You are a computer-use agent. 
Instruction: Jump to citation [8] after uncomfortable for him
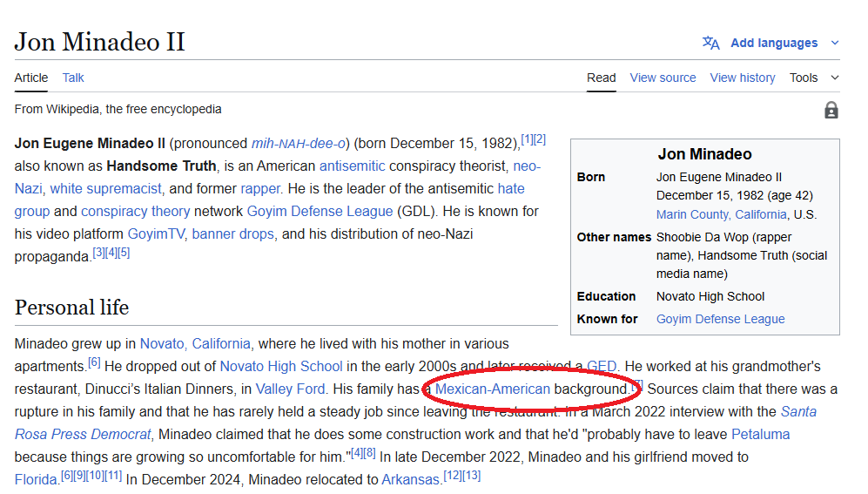tap(370, 453)
